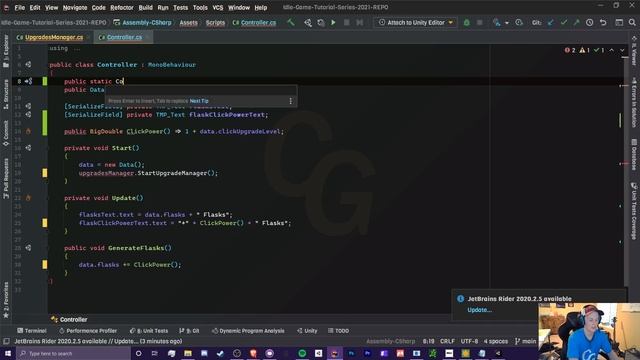Click the Unity icon in taskbar

318,353
